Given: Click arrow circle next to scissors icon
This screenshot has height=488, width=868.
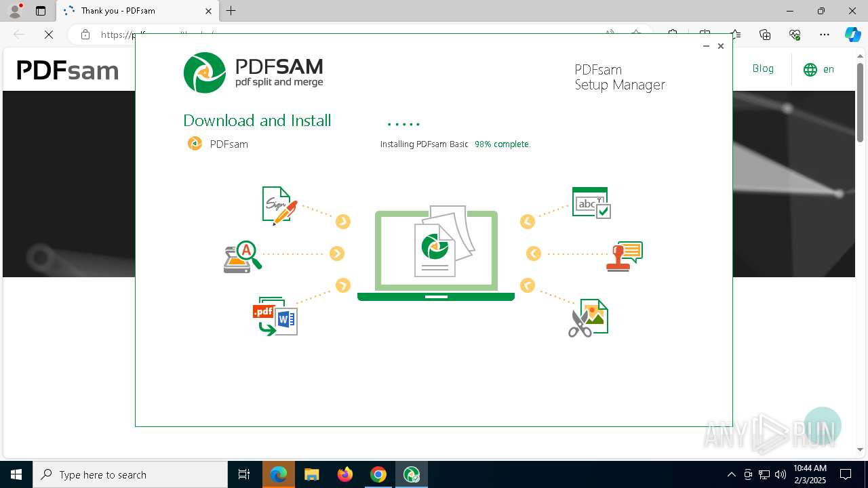Looking at the screenshot, I should pyautogui.click(x=528, y=285).
